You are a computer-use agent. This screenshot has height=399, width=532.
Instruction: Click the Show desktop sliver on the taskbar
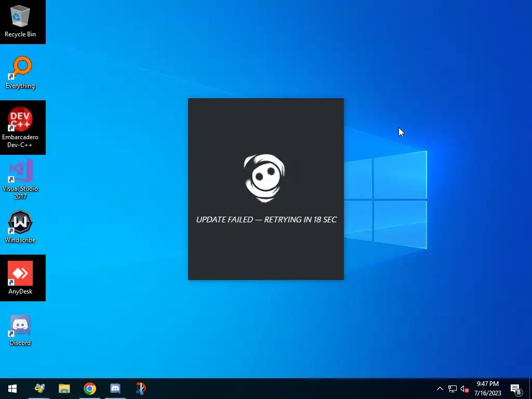click(x=530, y=389)
